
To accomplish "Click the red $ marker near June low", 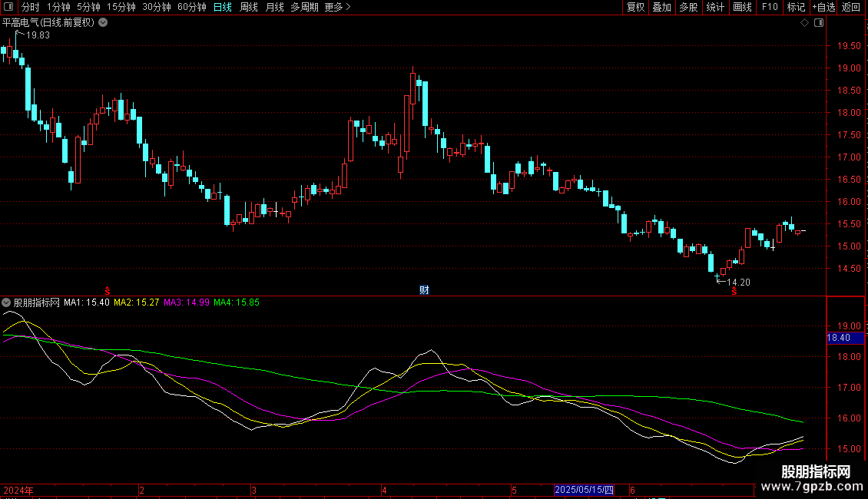I will click(734, 291).
